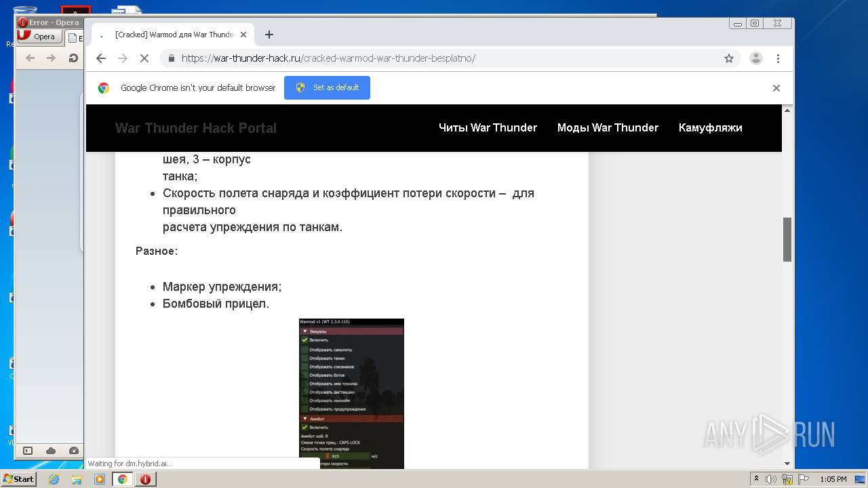View site security lock info

click(x=171, y=58)
